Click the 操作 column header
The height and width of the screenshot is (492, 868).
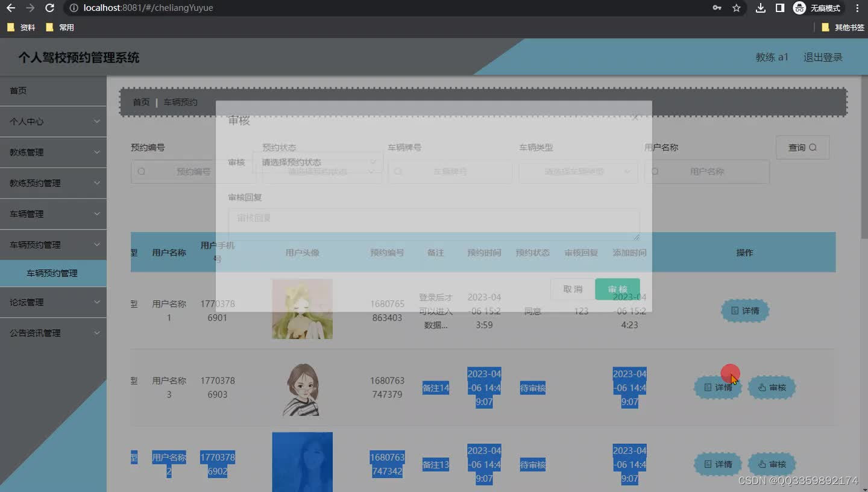tap(744, 253)
